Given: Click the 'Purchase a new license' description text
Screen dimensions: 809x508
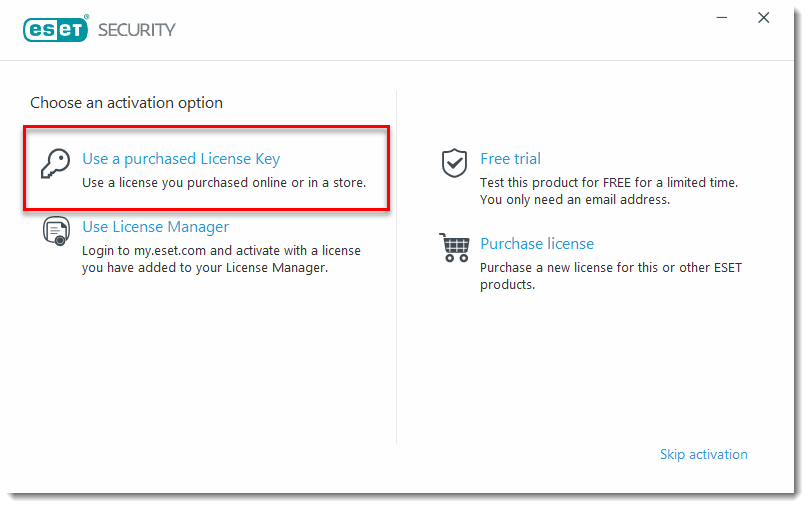Looking at the screenshot, I should (610, 267).
